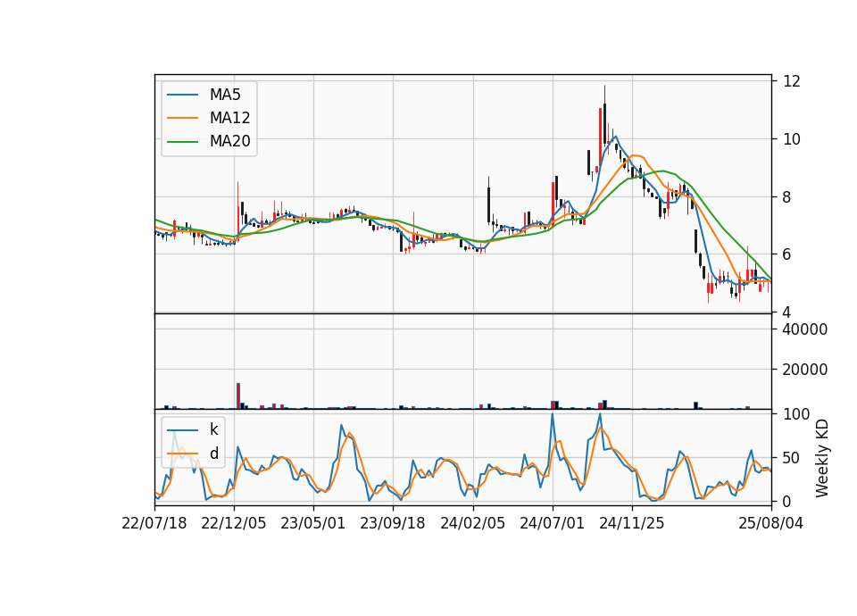This screenshot has height=616, width=857.
Task: Click the price axis value 10
Action: pyautogui.click(x=792, y=139)
